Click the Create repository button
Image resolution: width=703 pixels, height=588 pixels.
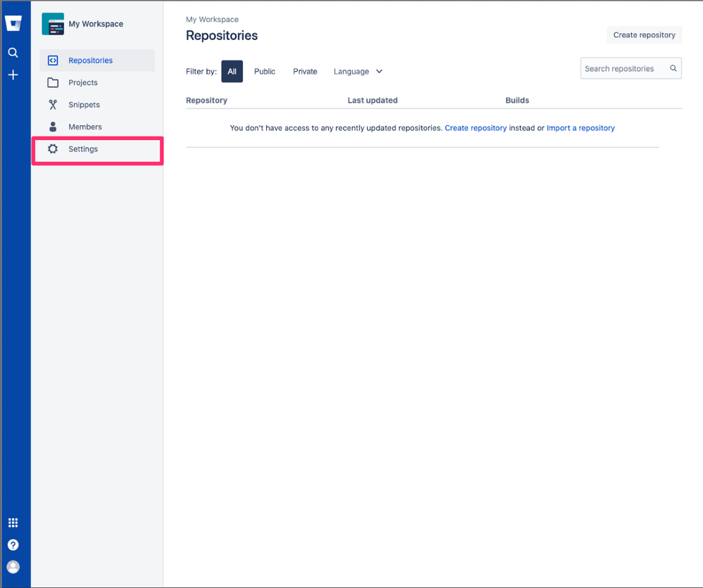point(645,35)
